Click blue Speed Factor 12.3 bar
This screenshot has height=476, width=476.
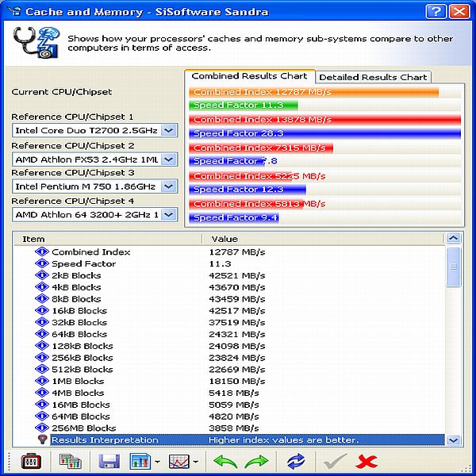tap(248, 190)
